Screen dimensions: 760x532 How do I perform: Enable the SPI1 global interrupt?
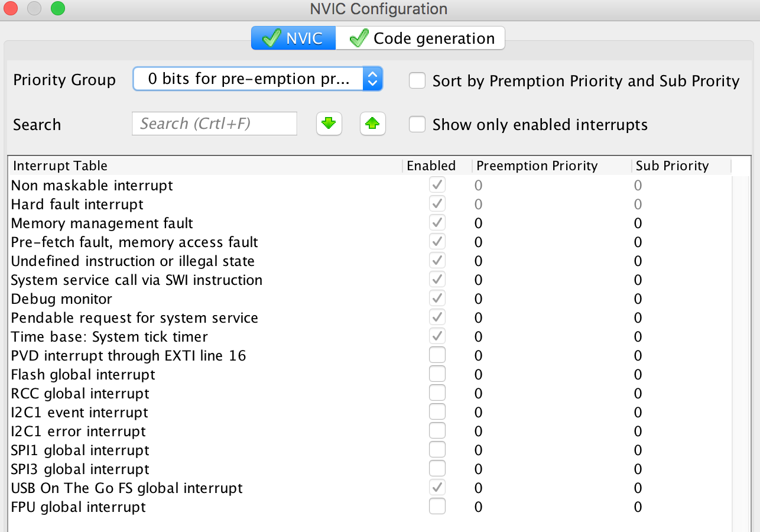tap(437, 450)
